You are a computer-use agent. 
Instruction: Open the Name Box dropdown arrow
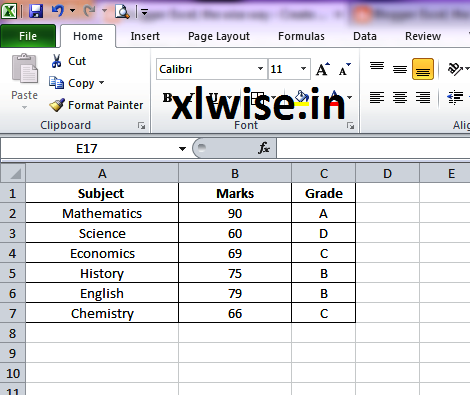pyautogui.click(x=182, y=149)
